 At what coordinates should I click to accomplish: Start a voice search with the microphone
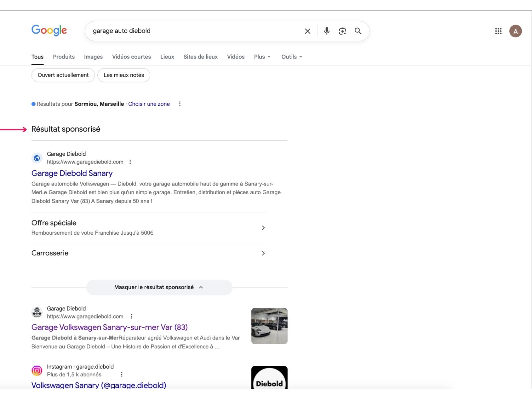click(326, 31)
